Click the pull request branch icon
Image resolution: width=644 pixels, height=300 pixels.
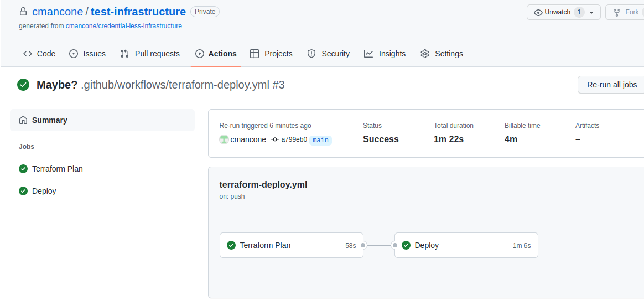(124, 54)
